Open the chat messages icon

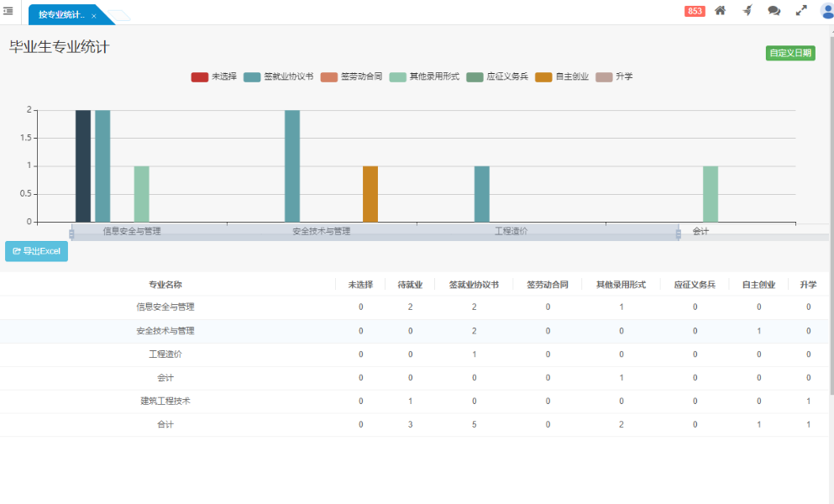point(774,11)
